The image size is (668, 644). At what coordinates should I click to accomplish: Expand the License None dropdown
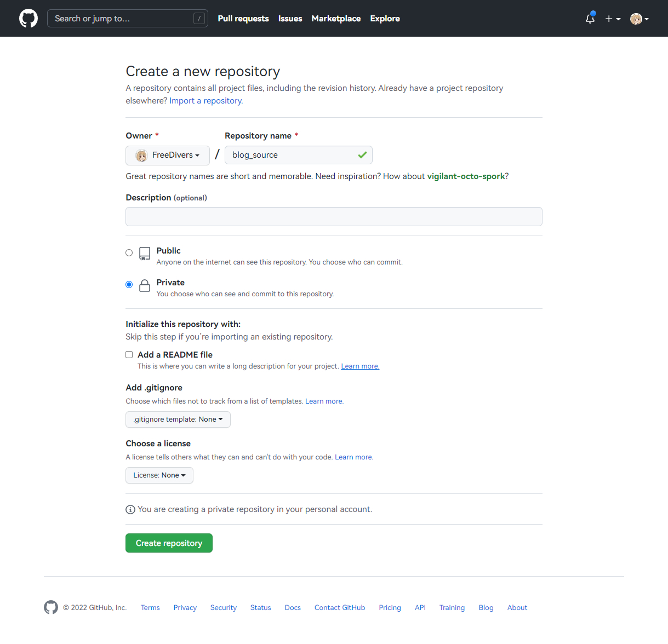click(x=159, y=475)
